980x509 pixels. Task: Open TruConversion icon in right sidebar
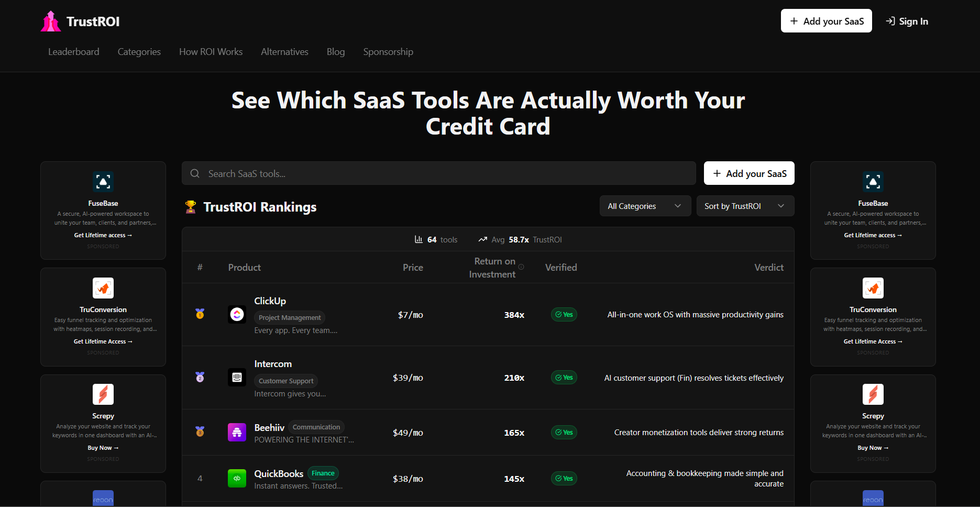873,288
